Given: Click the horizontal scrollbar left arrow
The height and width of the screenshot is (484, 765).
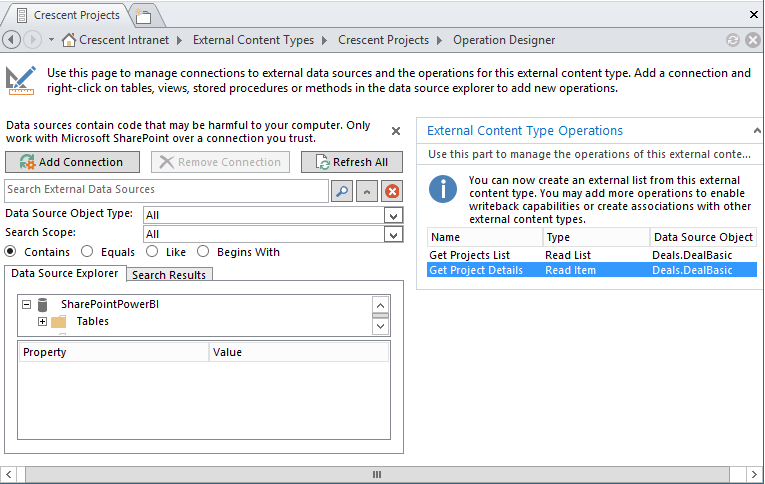Looking at the screenshot, I should pos(8,474).
